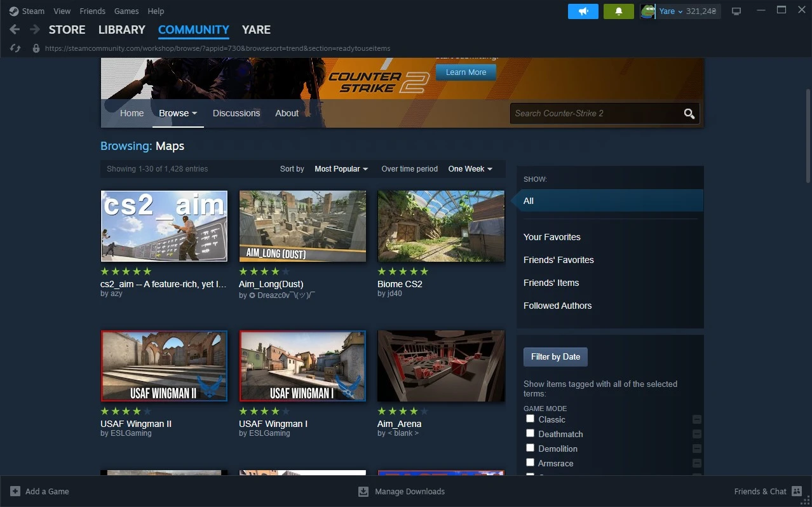This screenshot has width=812, height=507.
Task: Open announcements via the megaphone button
Action: click(x=583, y=11)
